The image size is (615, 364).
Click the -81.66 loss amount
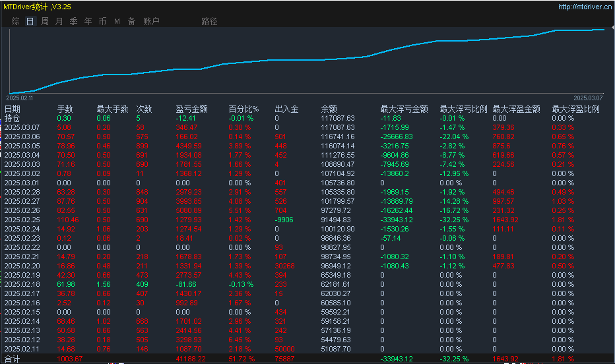point(186,284)
